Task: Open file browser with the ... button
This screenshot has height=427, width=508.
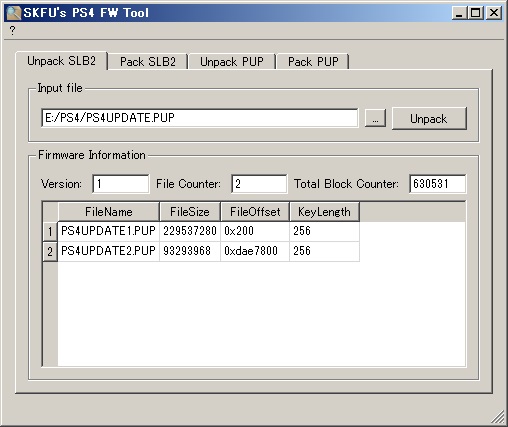Action: tap(375, 118)
